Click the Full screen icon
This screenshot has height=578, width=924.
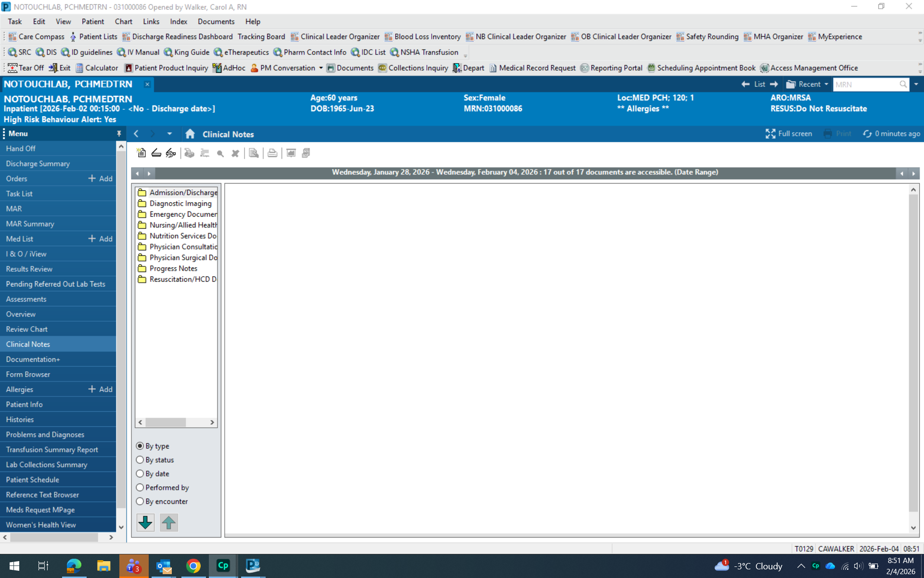[770, 134]
